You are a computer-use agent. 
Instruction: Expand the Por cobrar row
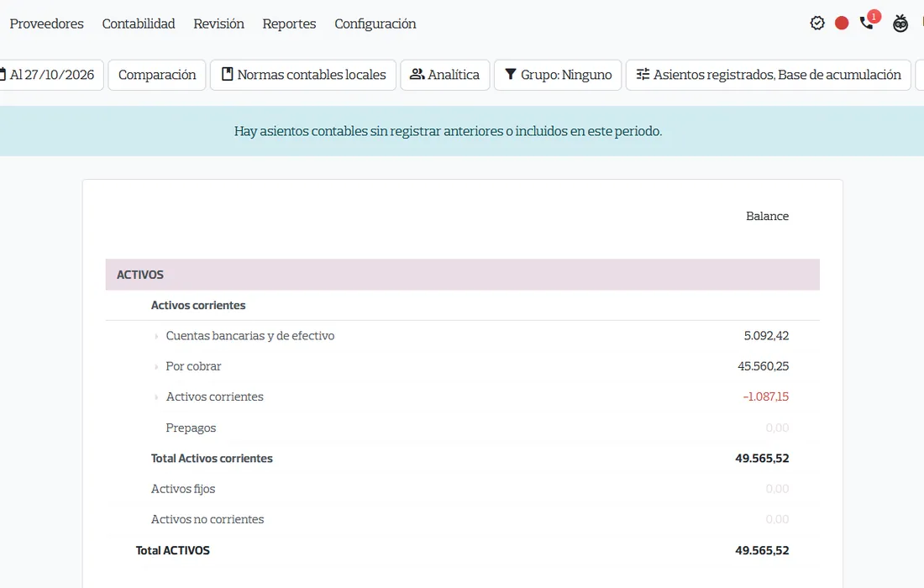[156, 366]
